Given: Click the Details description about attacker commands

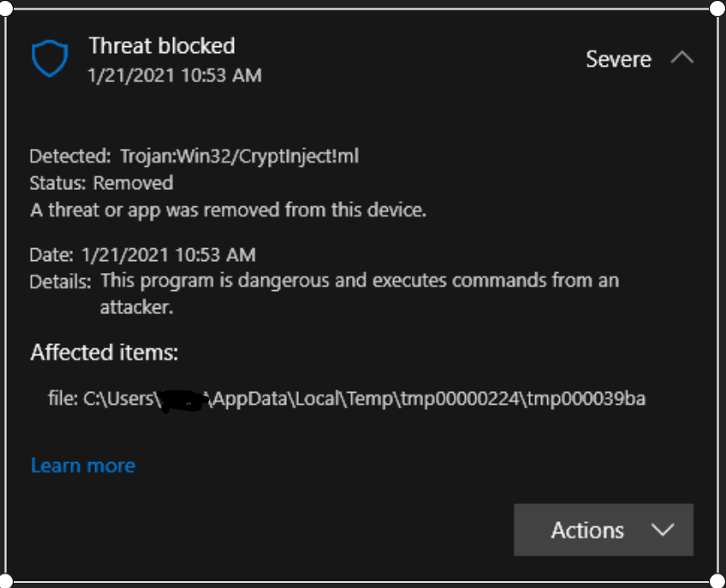Looking at the screenshot, I should pyautogui.click(x=359, y=281).
